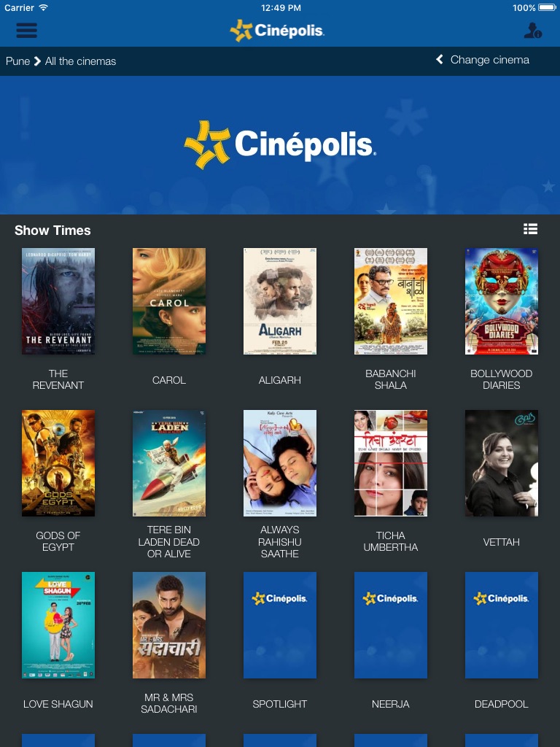Select Tere Bin Laden Dead or Alive

(169, 463)
